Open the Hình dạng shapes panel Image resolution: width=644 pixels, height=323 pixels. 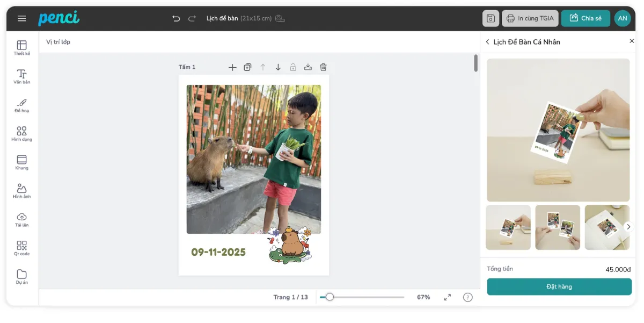pyautogui.click(x=22, y=133)
